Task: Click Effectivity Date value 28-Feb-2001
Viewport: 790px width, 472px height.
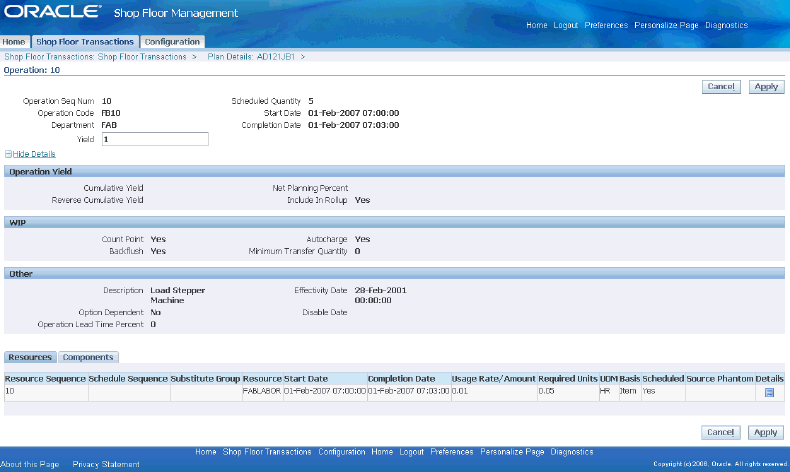Action: click(380, 295)
